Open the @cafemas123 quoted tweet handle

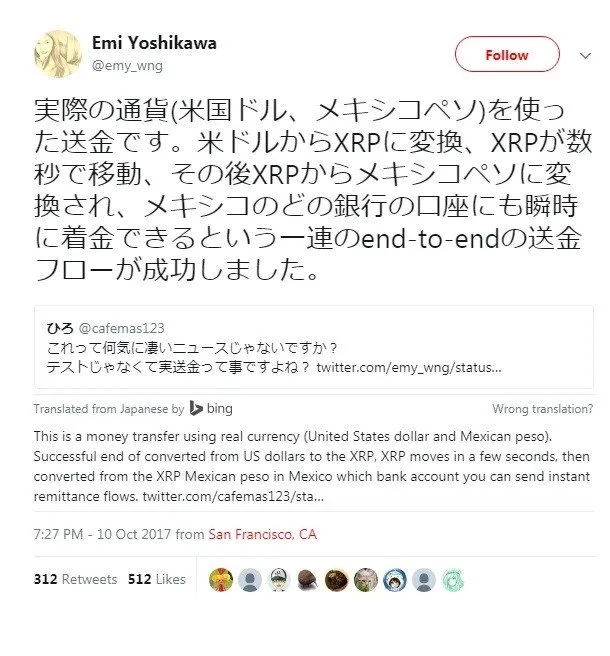point(121,328)
